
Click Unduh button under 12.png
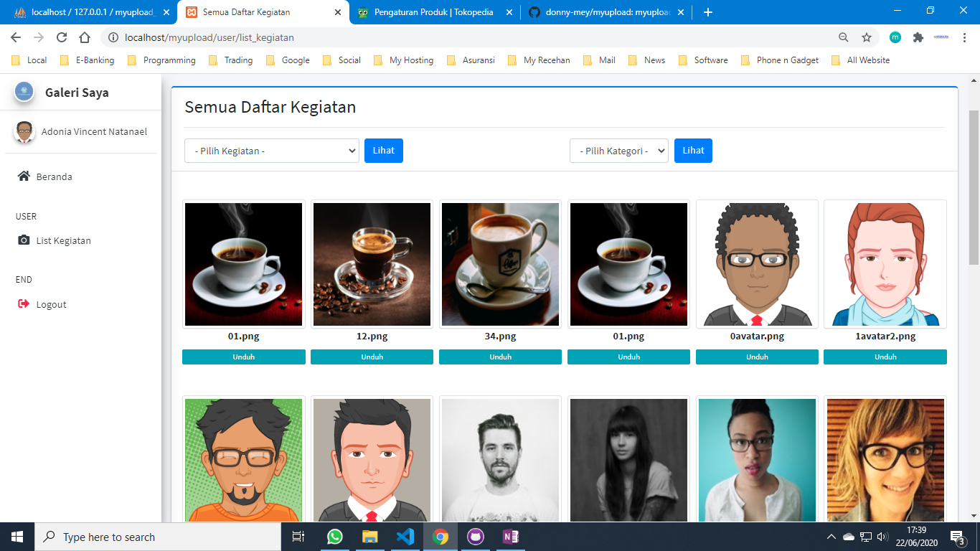(372, 357)
